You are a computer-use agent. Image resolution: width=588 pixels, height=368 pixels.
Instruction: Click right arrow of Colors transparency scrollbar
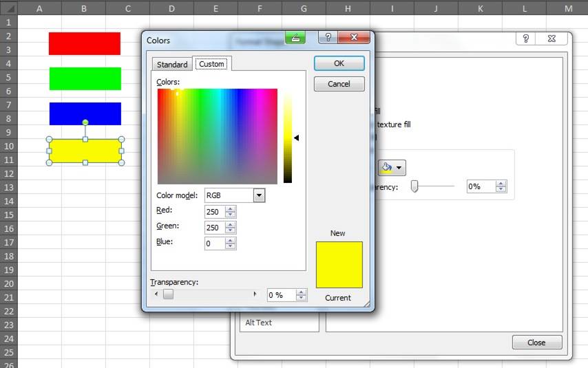coord(255,294)
